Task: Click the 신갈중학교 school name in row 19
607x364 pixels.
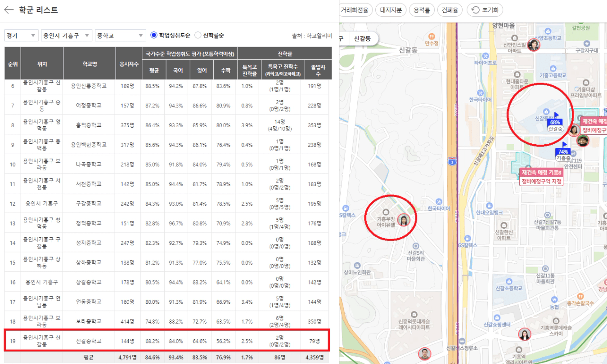Action: click(89, 341)
